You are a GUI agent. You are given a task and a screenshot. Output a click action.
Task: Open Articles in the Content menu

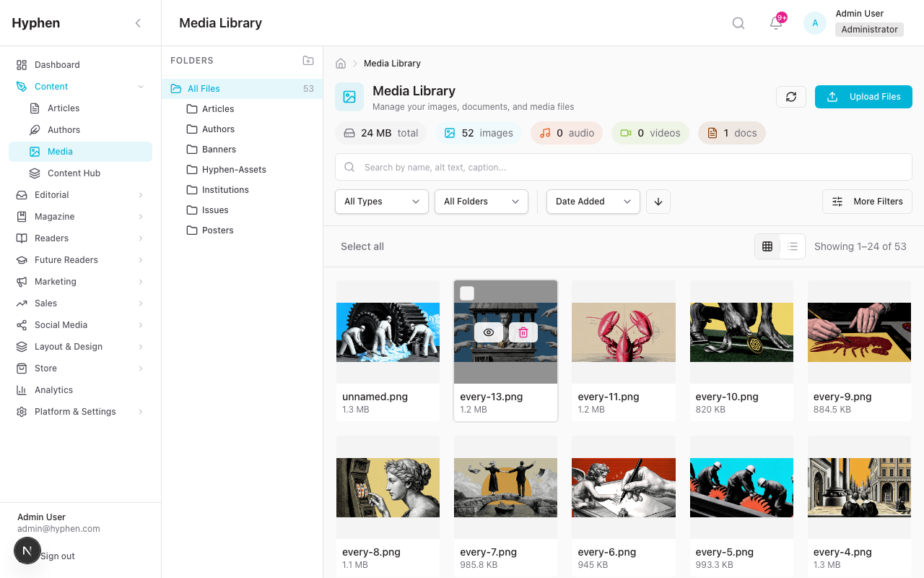pos(64,108)
